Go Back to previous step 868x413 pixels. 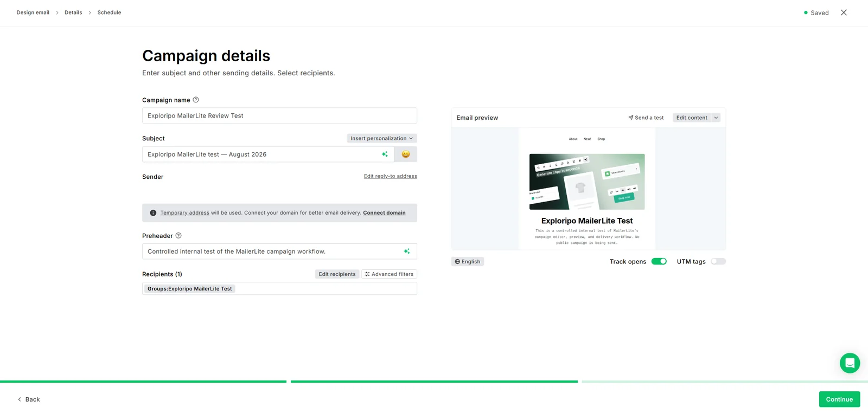[29, 399]
